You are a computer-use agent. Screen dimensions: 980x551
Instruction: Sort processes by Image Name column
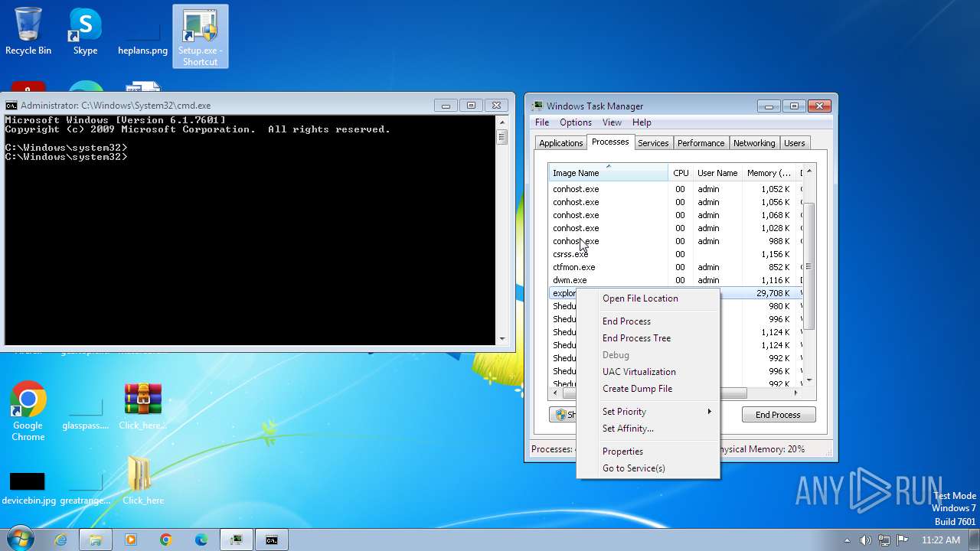608,173
